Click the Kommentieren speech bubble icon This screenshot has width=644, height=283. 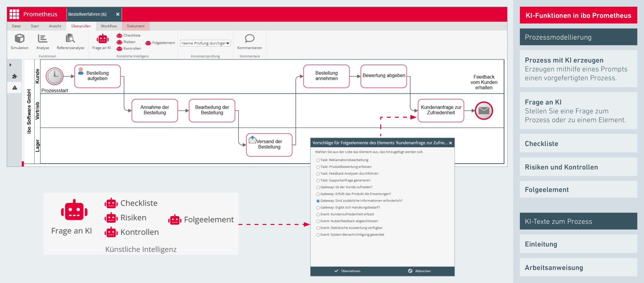[x=250, y=39]
